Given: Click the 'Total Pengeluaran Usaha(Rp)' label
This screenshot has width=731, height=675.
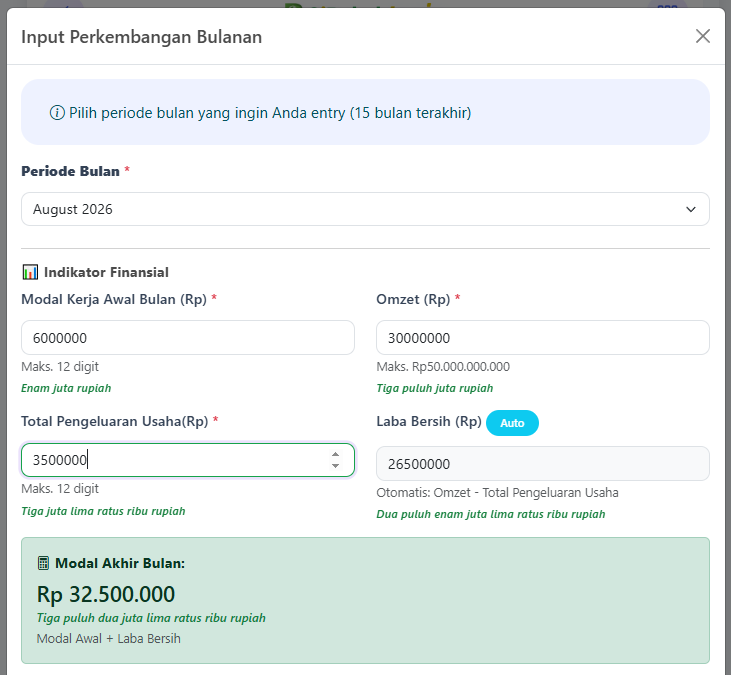Looking at the screenshot, I should (x=115, y=421).
